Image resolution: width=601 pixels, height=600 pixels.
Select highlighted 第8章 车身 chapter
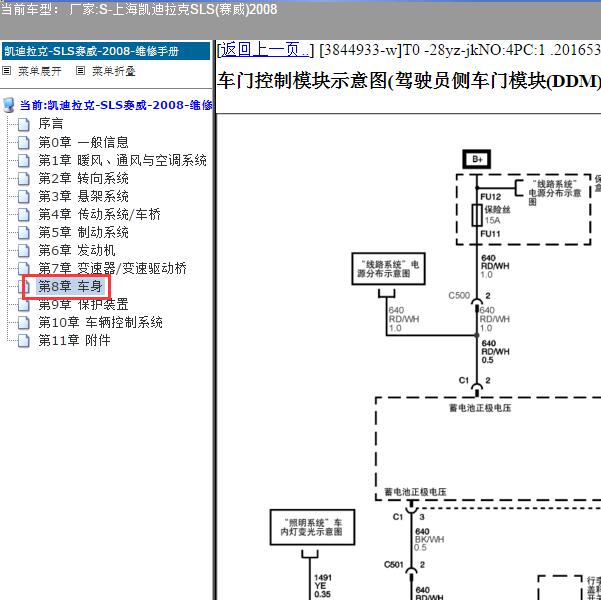pos(70,286)
